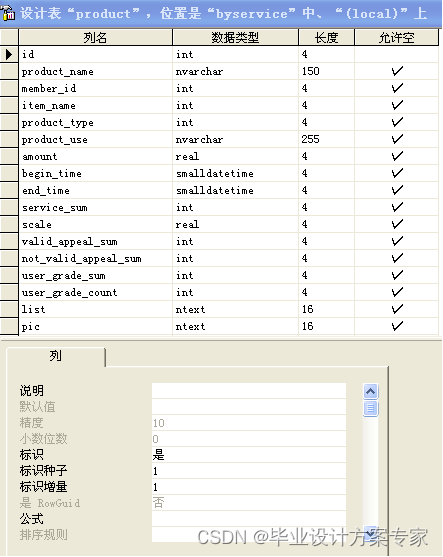Click the table designer icon in title bar
This screenshot has width=443, height=557.
tap(8, 13)
